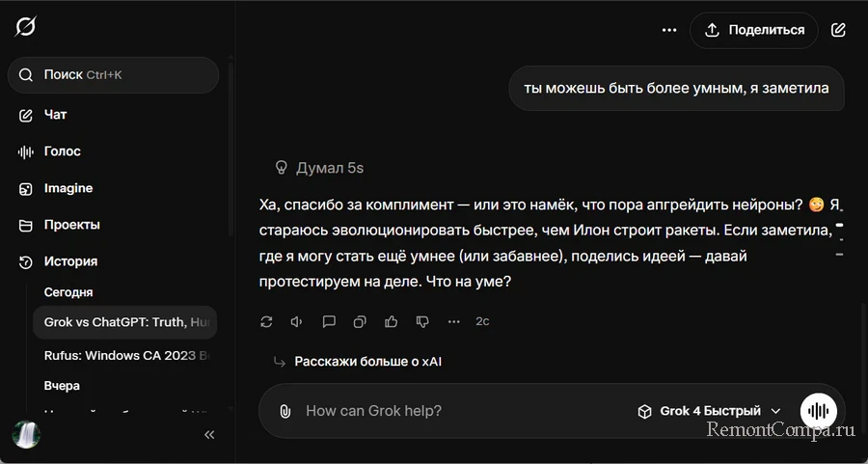The width and height of the screenshot is (868, 464).
Task: Collapse the sidebar with double chevron
Action: (209, 435)
